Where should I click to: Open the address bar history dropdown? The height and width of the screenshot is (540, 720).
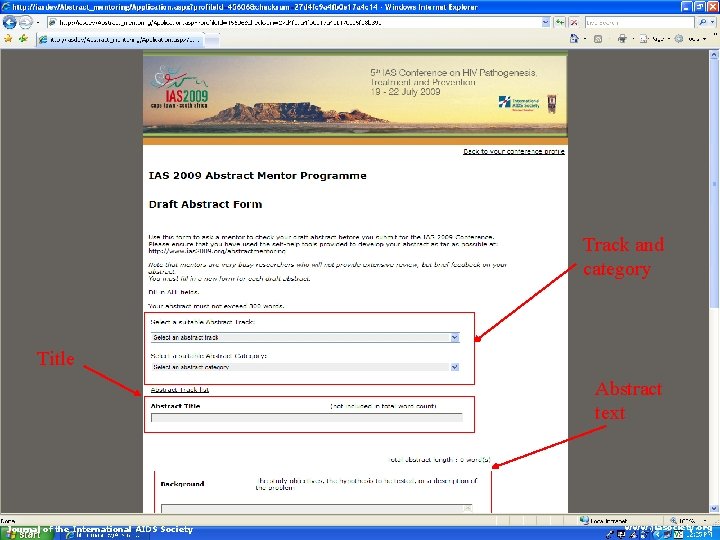[545, 22]
